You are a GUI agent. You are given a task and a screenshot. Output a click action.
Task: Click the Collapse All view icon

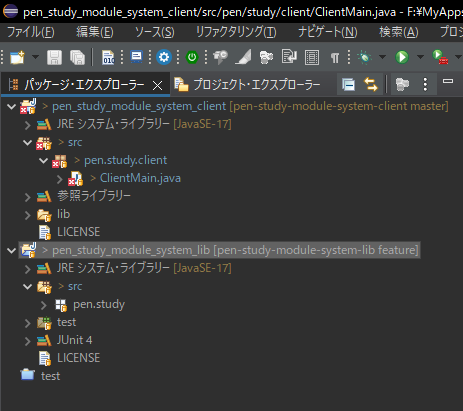(x=348, y=85)
